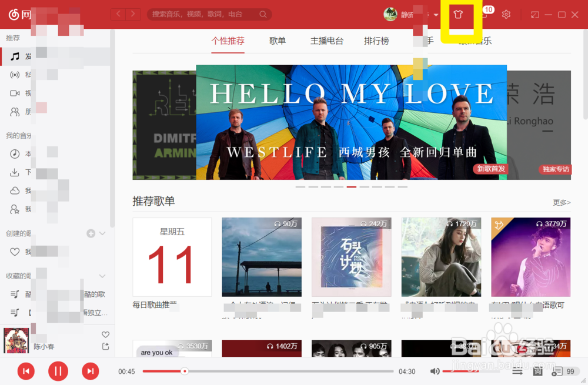Click the total duration 04:30

pyautogui.click(x=407, y=371)
